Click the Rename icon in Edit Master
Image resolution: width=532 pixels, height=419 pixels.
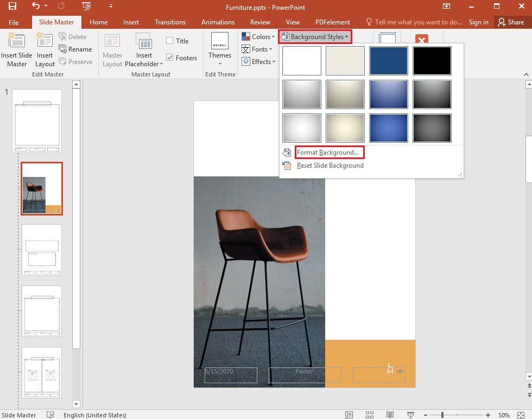click(x=76, y=49)
